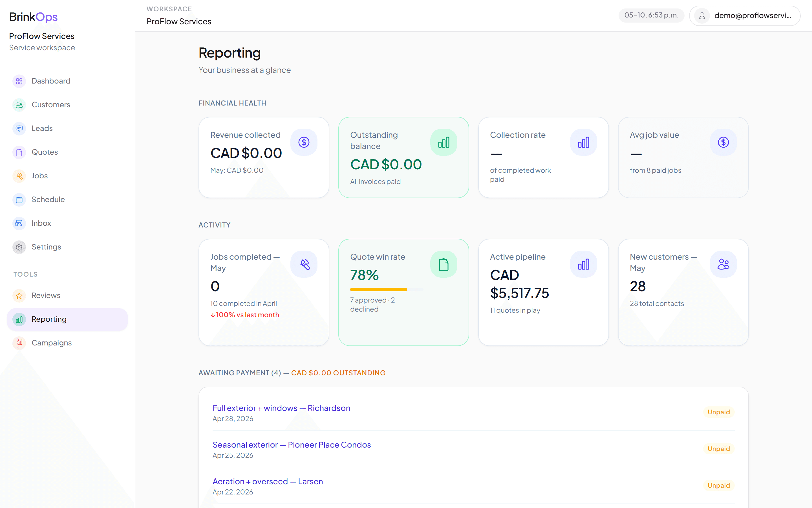Click the ProFlow Services workspace name in header
The width and height of the screenshot is (812, 508).
click(179, 21)
